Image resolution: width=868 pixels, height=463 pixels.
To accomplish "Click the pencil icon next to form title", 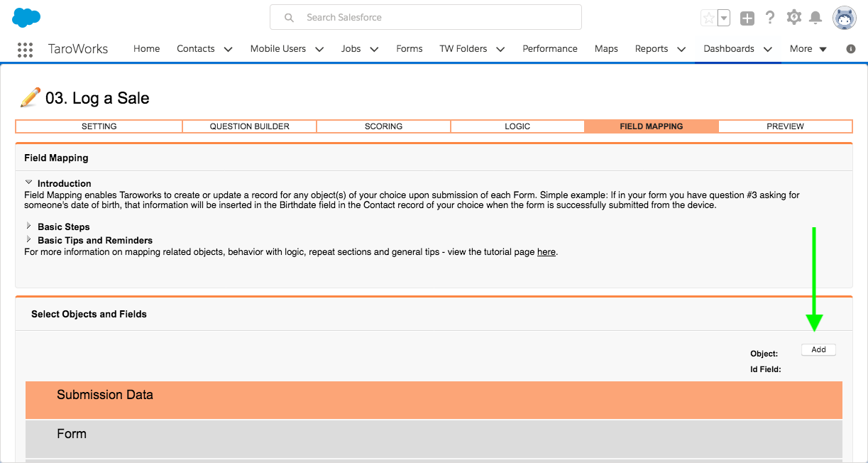I will (x=30, y=97).
